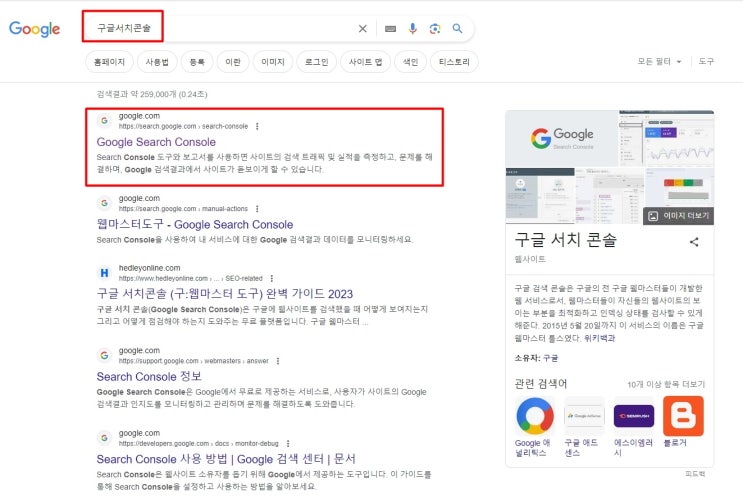
Task: Click favicon of first Google Search Console result
Action: (x=104, y=121)
